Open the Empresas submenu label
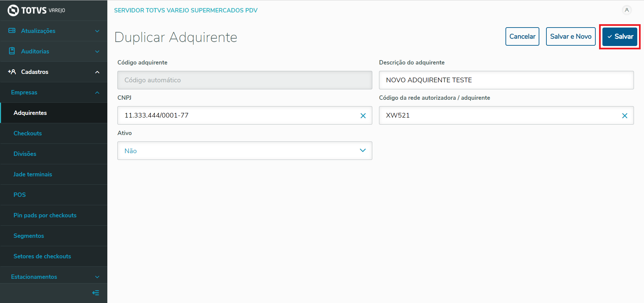The image size is (644, 303). [24, 92]
